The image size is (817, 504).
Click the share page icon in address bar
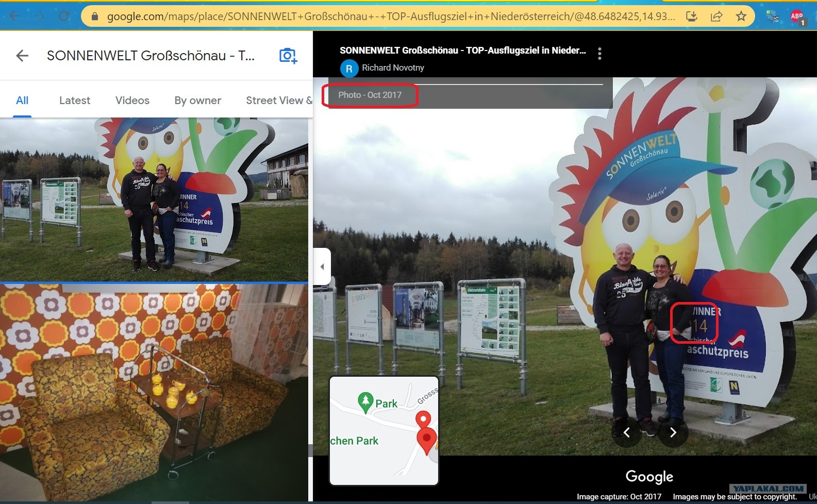716,16
